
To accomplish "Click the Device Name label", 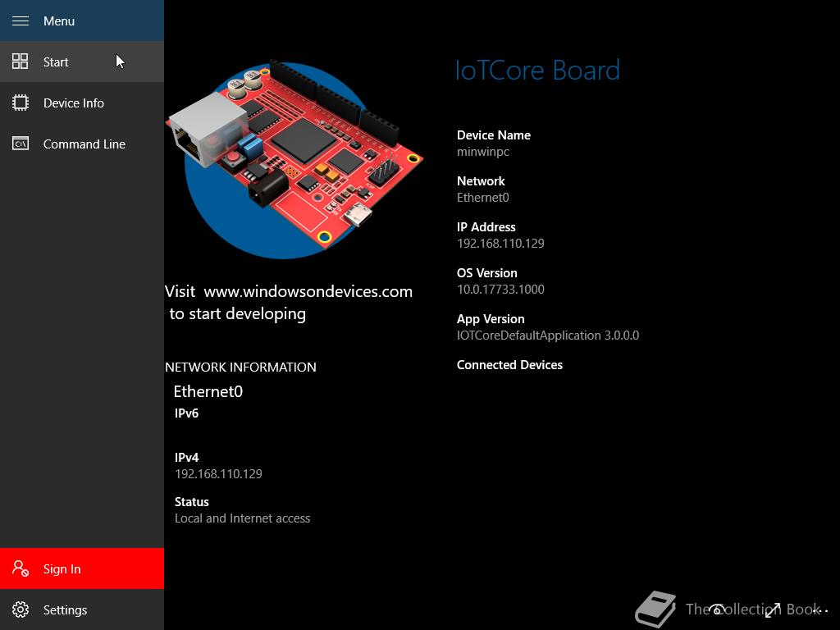I will tap(493, 135).
